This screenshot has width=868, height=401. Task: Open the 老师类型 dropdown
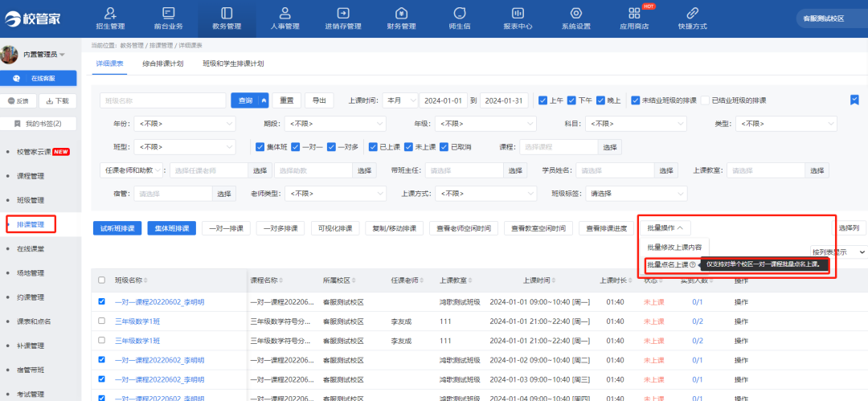335,194
